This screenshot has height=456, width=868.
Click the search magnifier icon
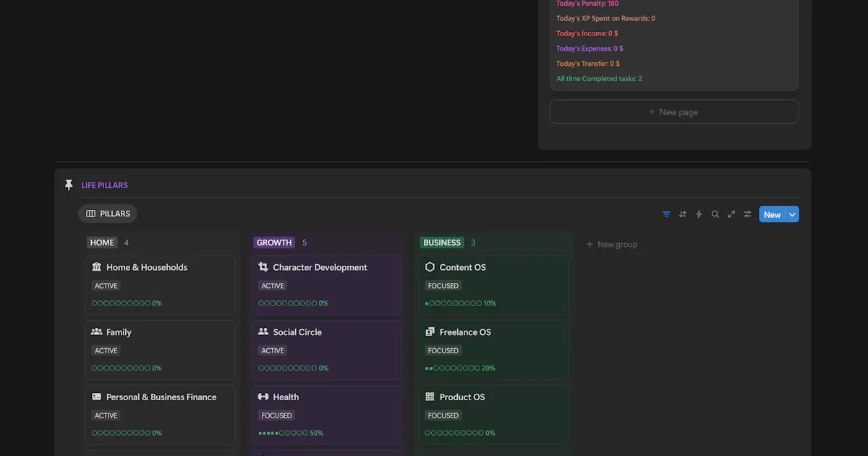(715, 214)
